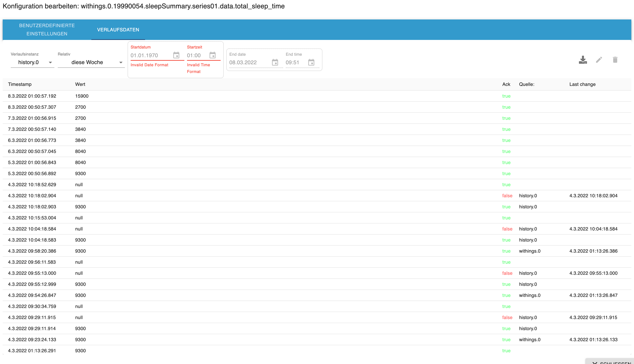Click the Timestamp column header
Screen dimensions: 634x364
(20, 84)
